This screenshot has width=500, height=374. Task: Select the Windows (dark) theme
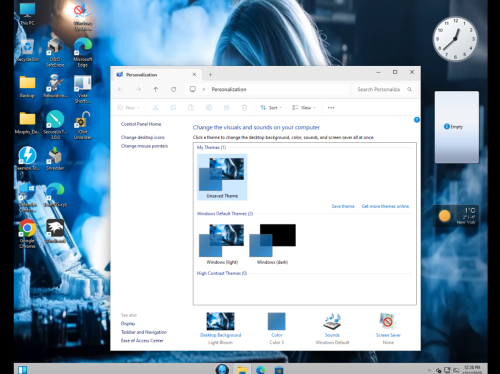click(272, 244)
